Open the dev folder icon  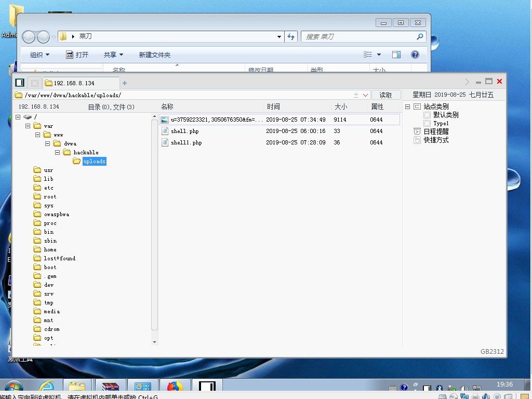[x=37, y=285]
